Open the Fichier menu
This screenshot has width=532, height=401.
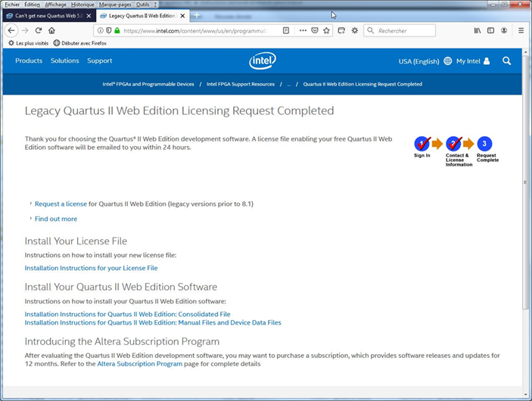[x=12, y=5]
